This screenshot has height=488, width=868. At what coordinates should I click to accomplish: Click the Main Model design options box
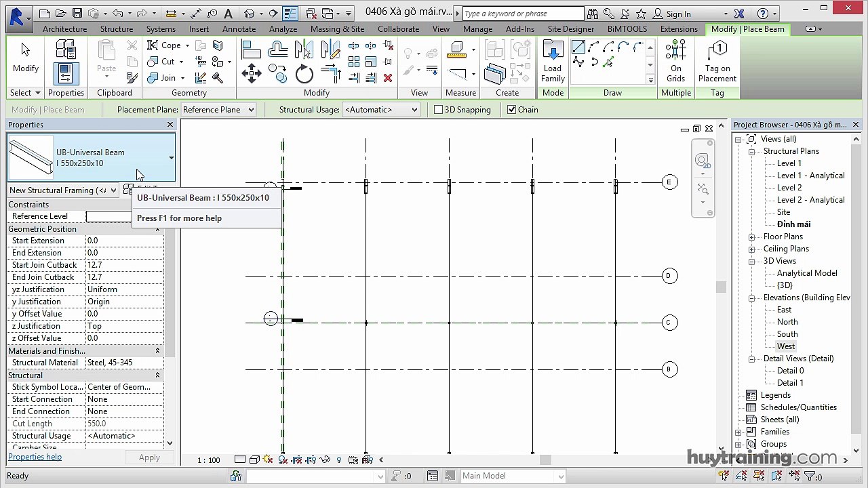coord(513,476)
